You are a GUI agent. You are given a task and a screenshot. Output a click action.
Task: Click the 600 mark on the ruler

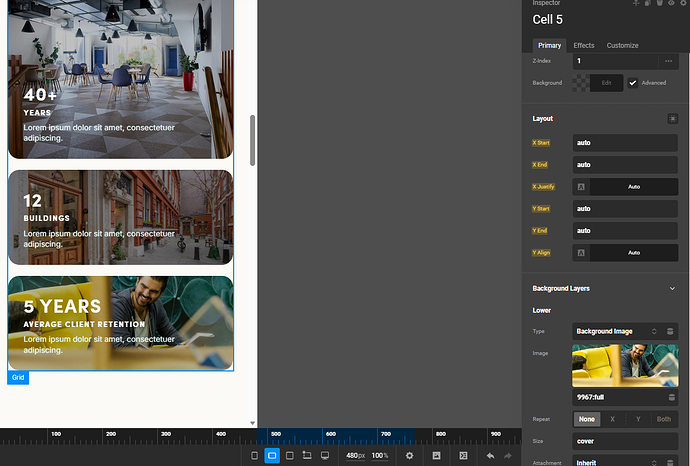[331, 434]
